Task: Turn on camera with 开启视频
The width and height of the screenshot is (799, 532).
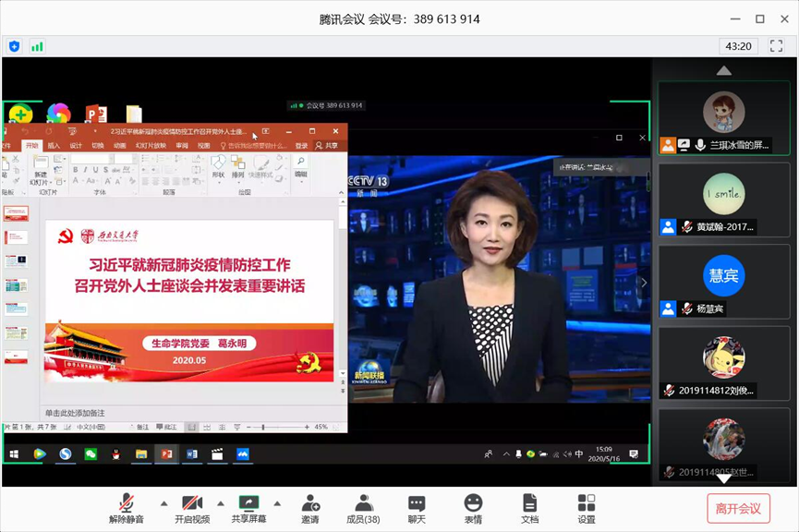Action: point(192,508)
